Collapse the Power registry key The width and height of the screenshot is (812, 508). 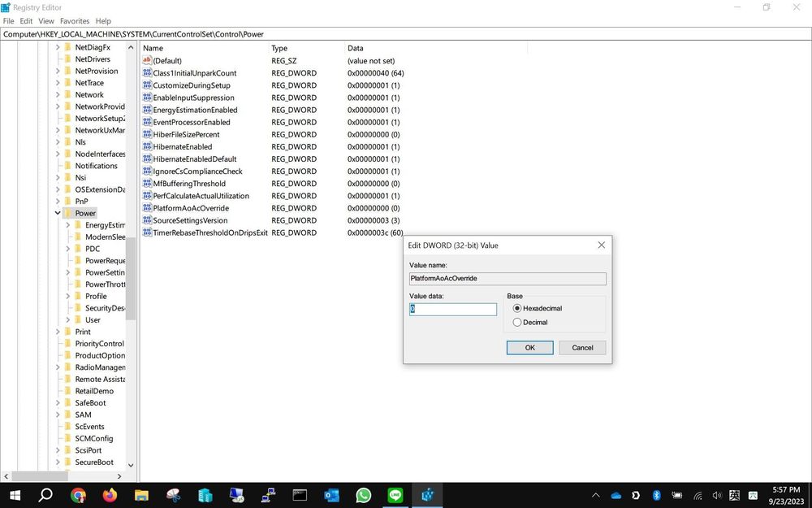click(58, 213)
